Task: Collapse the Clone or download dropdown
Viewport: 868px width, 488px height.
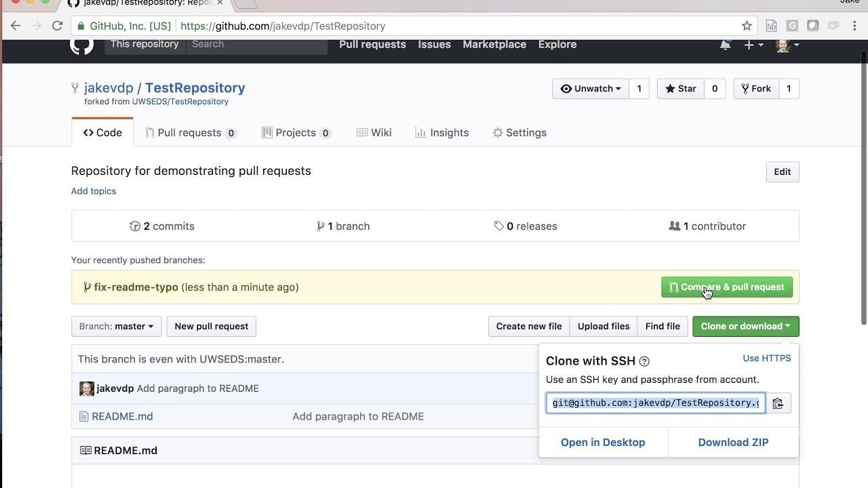Action: tap(745, 326)
